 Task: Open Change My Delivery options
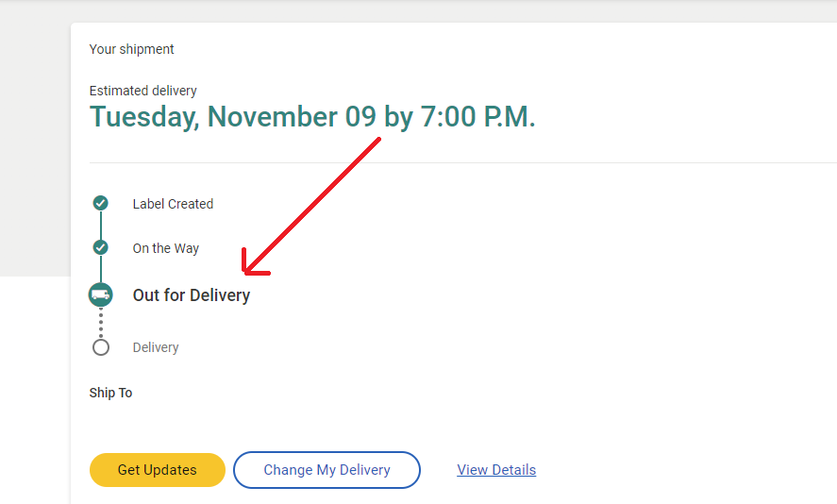pyautogui.click(x=326, y=470)
